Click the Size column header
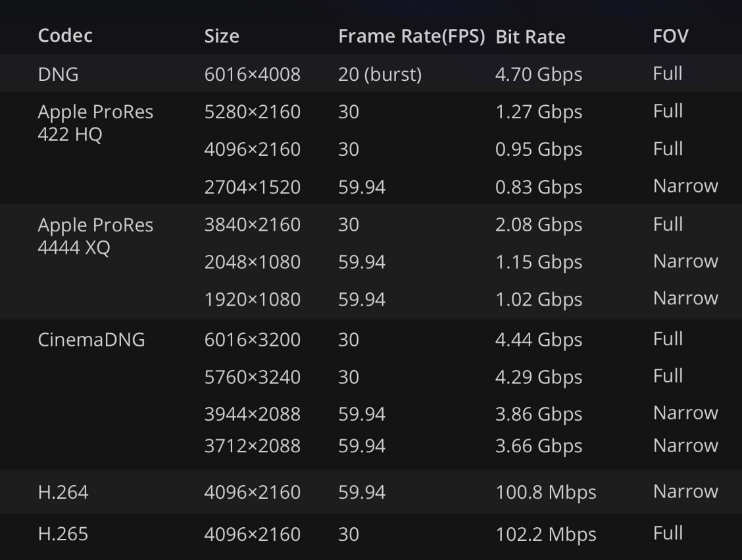This screenshot has height=560, width=742. [222, 36]
